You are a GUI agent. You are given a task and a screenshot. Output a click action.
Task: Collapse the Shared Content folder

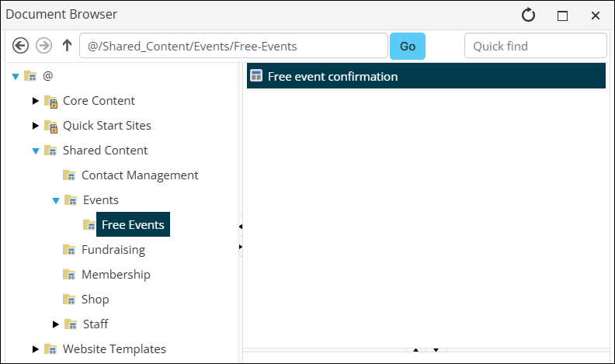coord(36,151)
